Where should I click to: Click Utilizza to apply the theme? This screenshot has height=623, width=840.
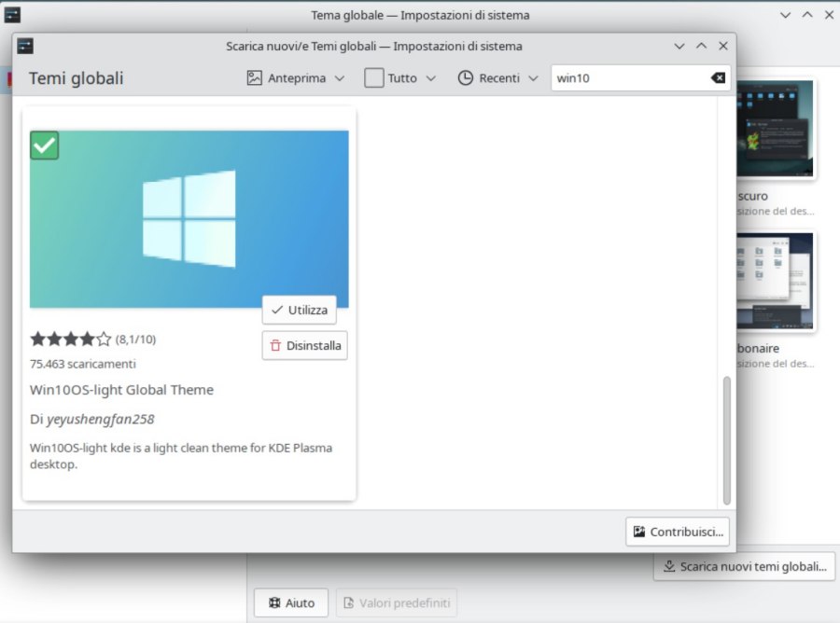tap(300, 310)
